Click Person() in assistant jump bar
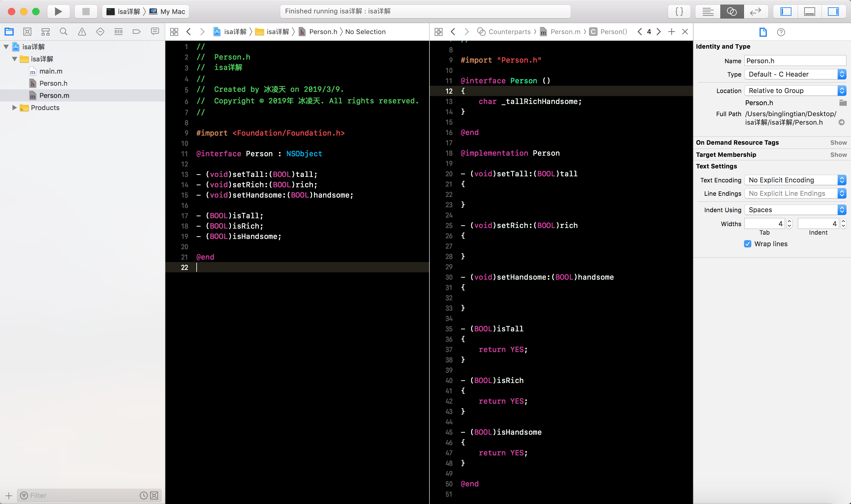The image size is (851, 504). pyautogui.click(x=608, y=32)
